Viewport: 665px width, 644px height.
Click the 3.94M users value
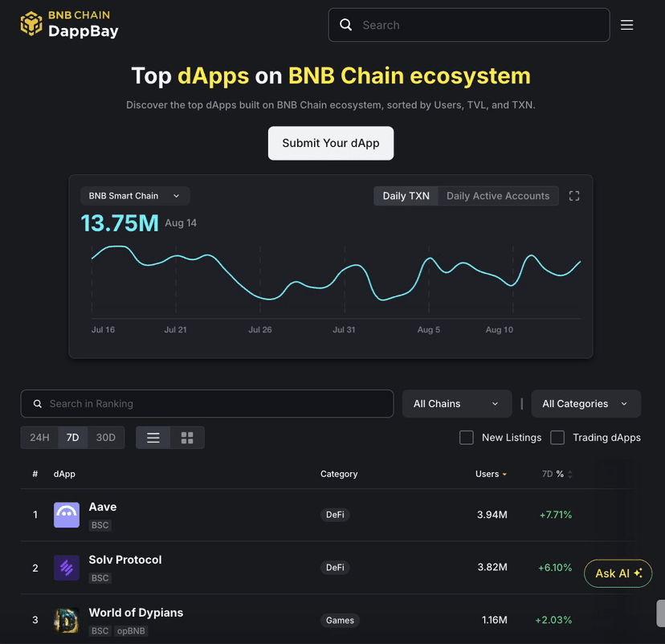492,515
